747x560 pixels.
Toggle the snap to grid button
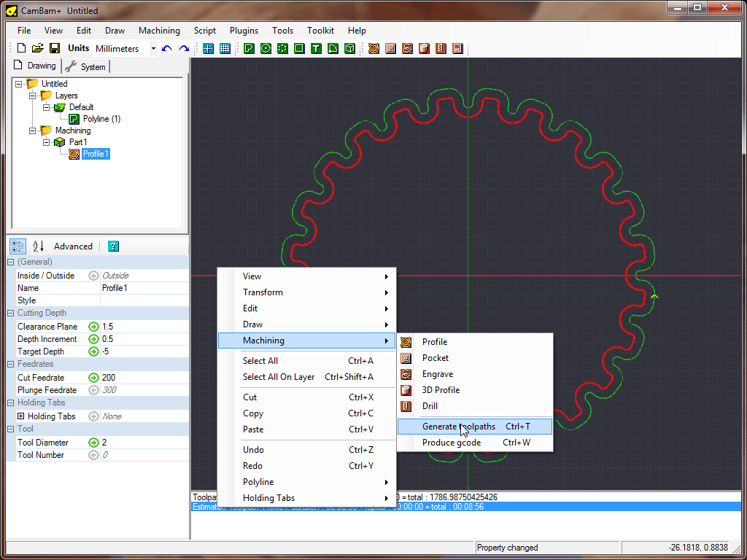208,48
